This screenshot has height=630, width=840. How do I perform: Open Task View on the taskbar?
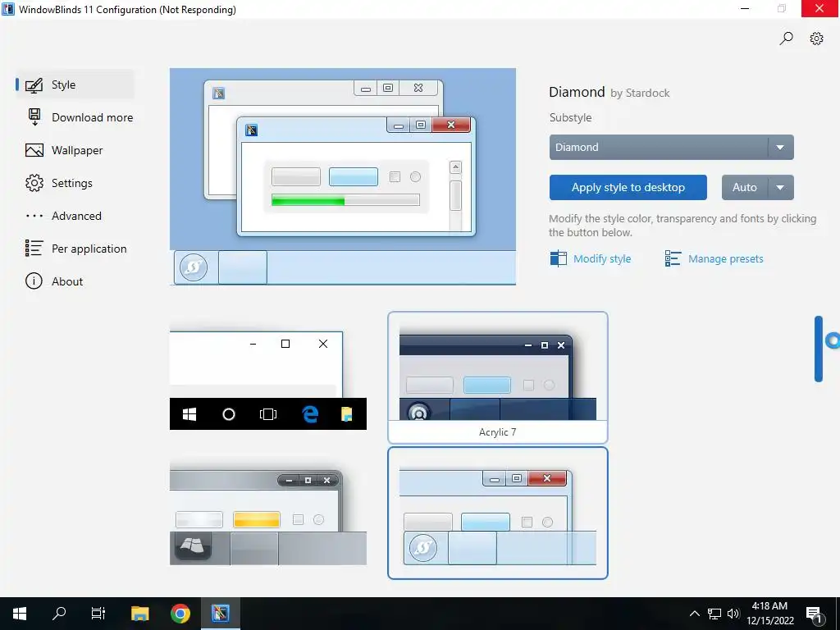98,614
